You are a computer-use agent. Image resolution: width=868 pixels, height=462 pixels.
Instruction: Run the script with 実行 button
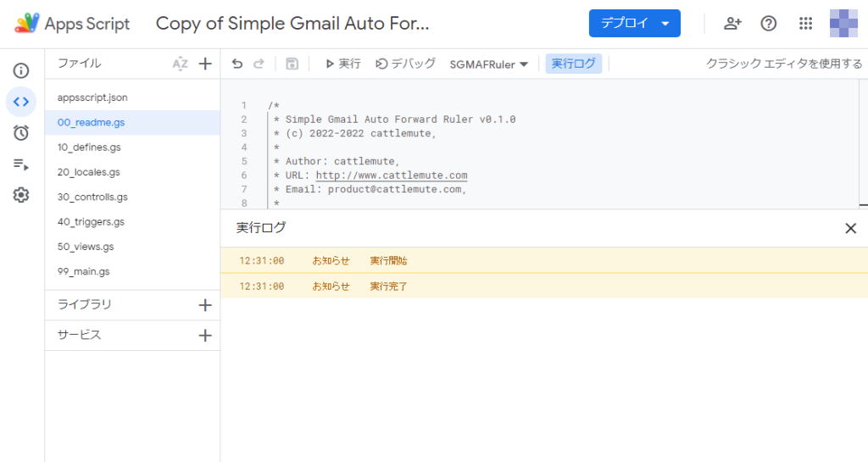tap(343, 64)
